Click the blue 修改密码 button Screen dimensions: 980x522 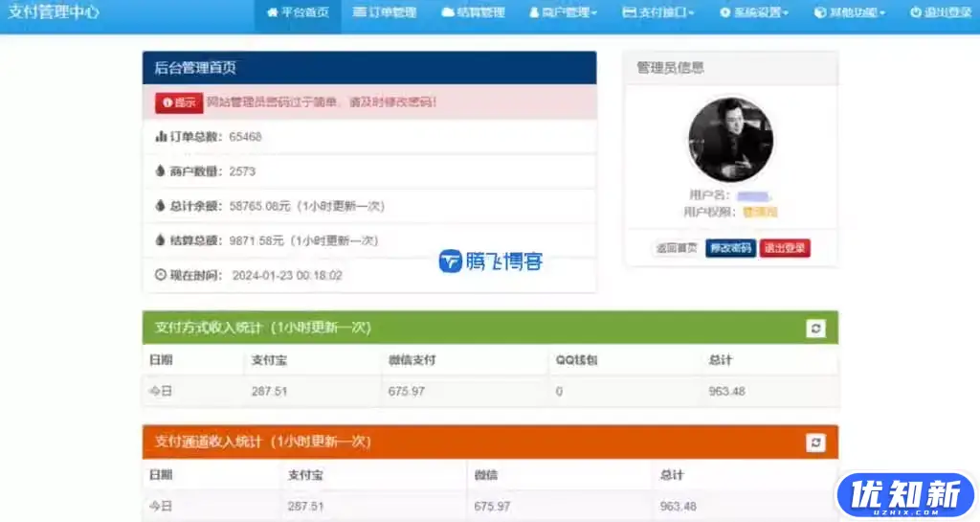pyautogui.click(x=730, y=248)
